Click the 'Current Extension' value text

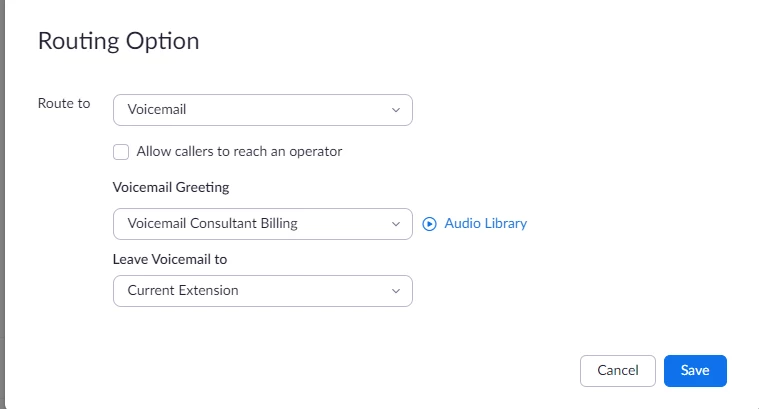[x=183, y=290]
